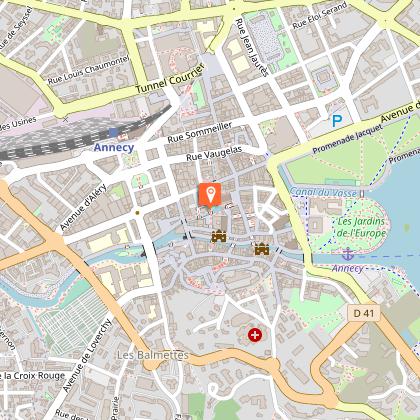Click the Avenue de Loverchy label
This screenshot has height=420, width=420.
87,356
